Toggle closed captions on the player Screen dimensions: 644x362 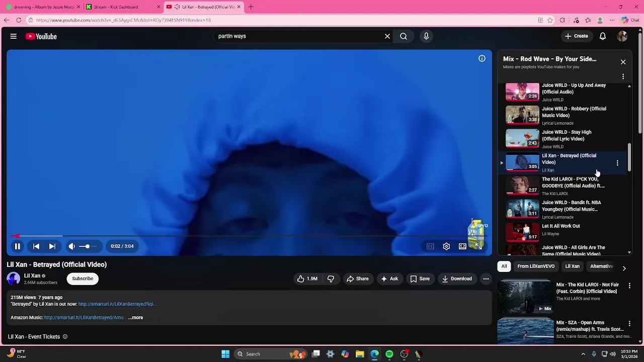tap(430, 246)
